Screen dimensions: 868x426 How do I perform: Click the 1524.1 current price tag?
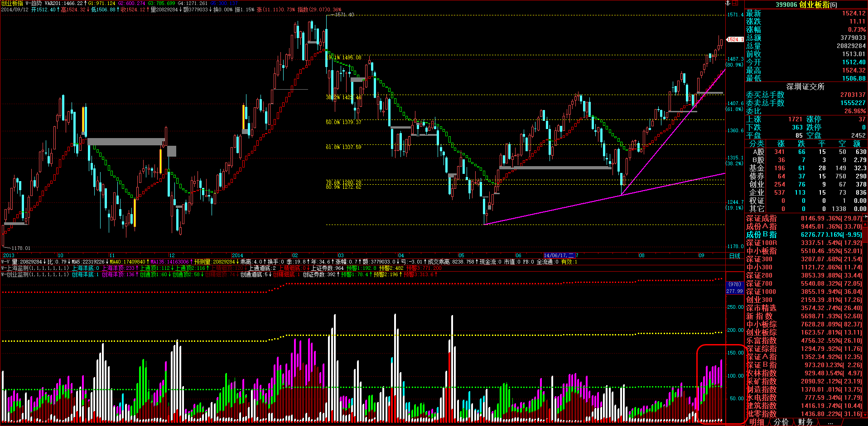coord(734,39)
